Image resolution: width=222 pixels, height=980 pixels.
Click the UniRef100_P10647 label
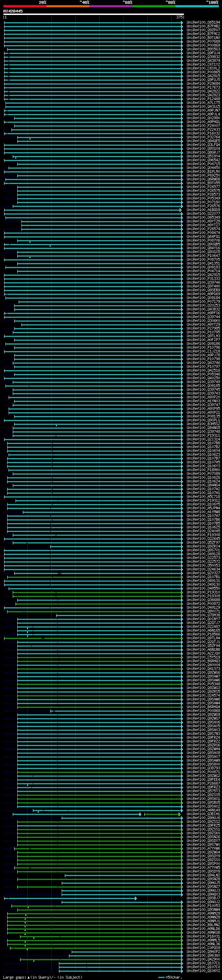pos(203,256)
